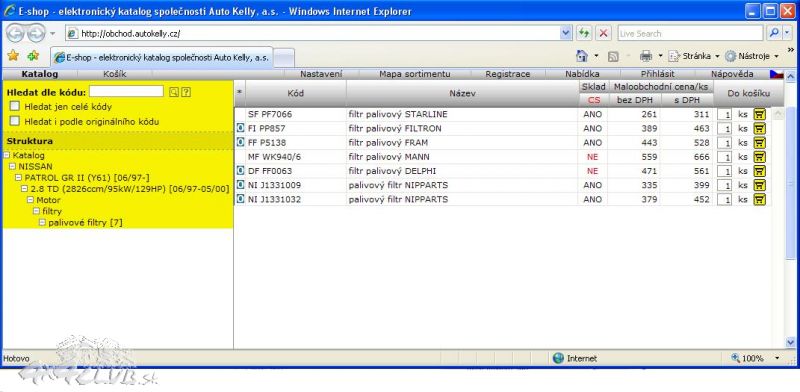The image size is (800, 392).
Task: Open address bar URL dropdown
Action: tap(566, 33)
